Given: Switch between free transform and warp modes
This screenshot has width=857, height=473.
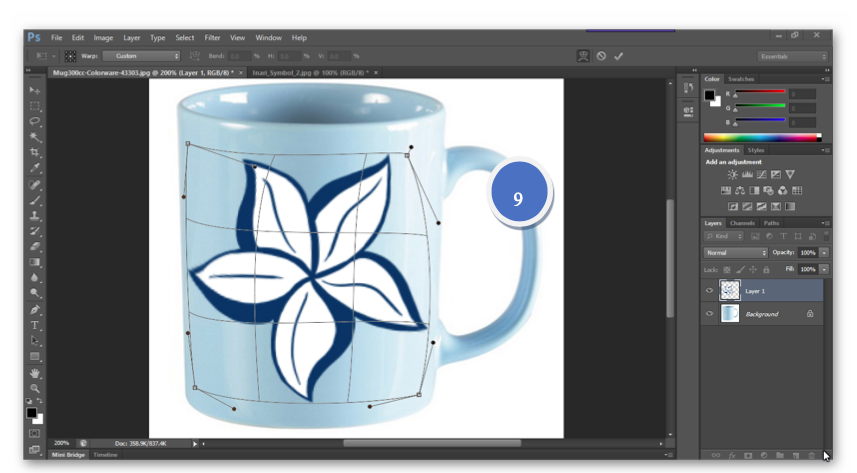Looking at the screenshot, I should 583,56.
